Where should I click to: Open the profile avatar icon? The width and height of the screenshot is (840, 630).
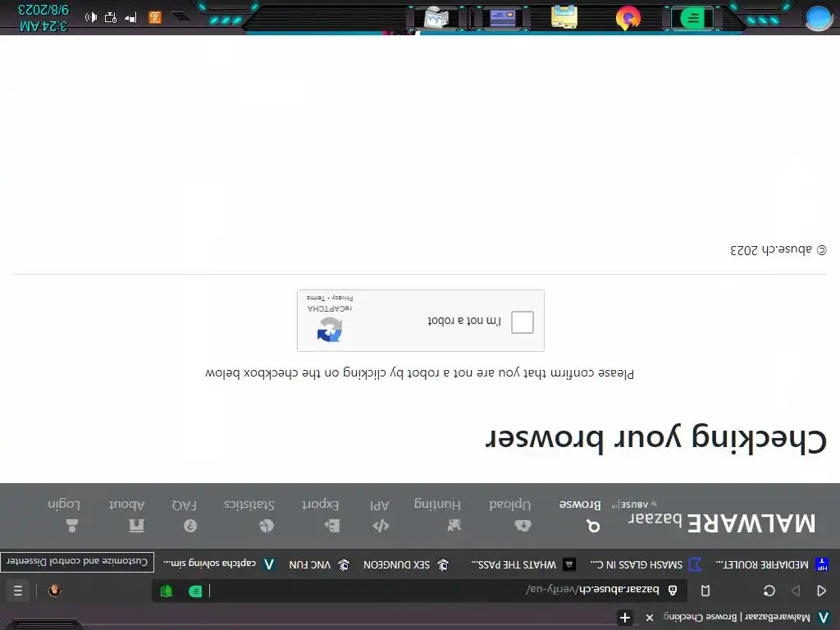[x=54, y=591]
